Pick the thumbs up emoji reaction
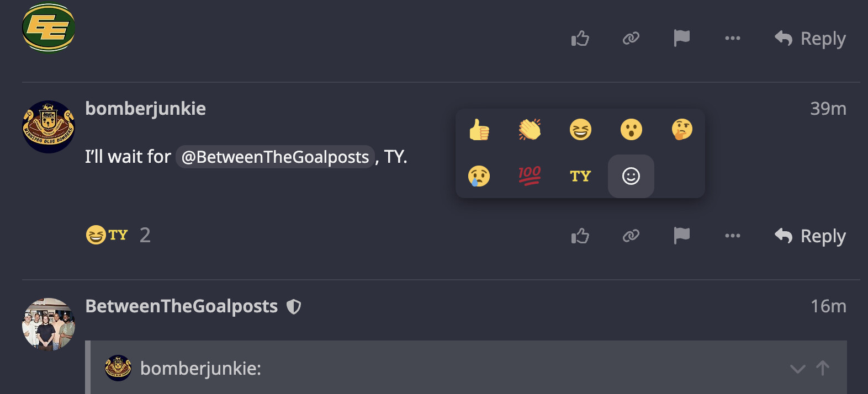The image size is (868, 394). [x=479, y=130]
